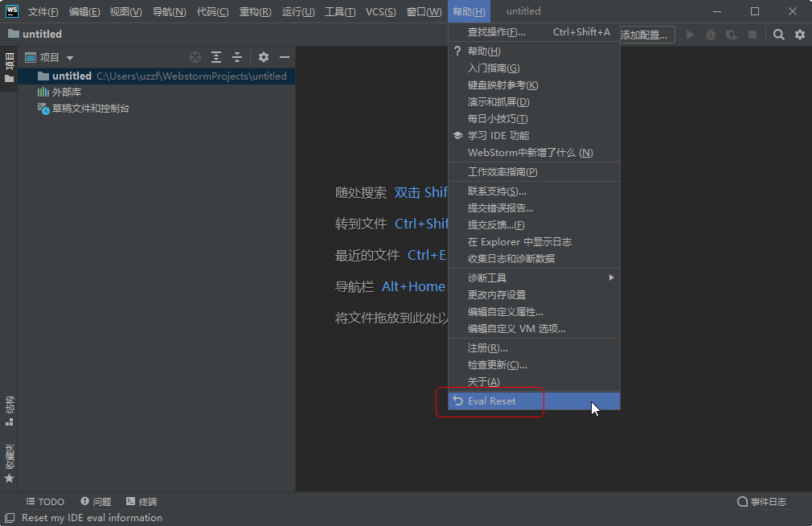Click the WebStorm logo icon

11,11
